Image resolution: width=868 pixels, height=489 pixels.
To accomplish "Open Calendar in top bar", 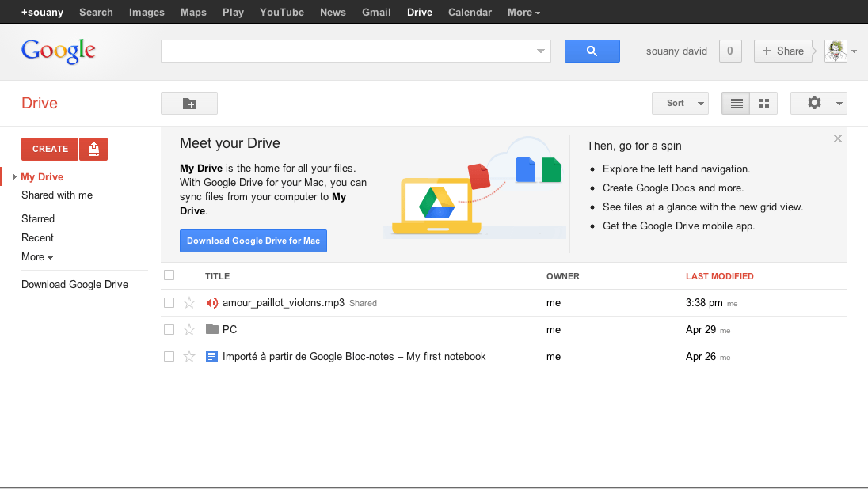I will (470, 12).
